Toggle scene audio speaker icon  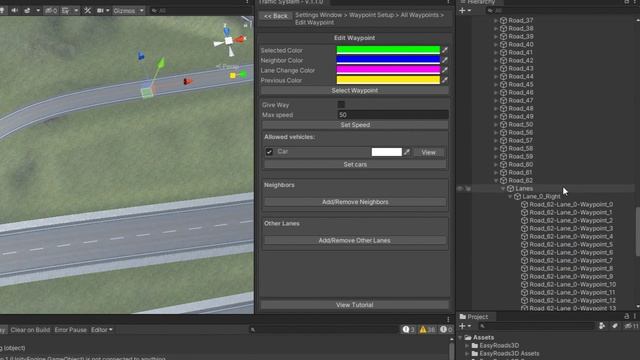pyautogui.click(x=15, y=10)
